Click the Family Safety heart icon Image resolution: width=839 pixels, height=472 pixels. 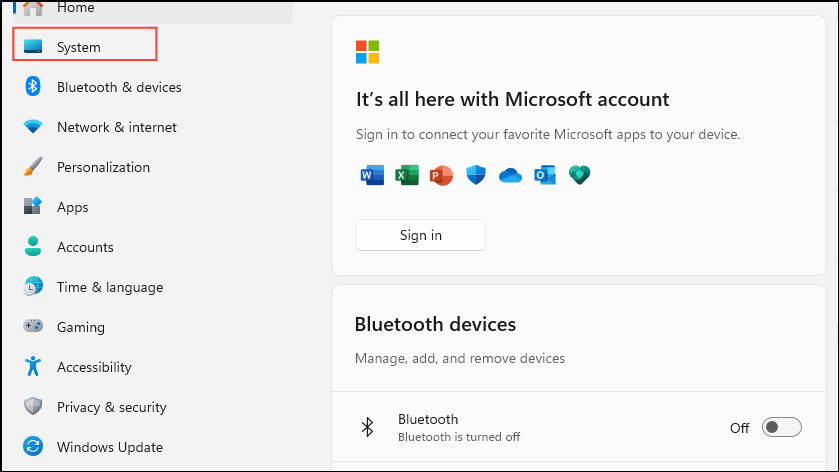pyautogui.click(x=579, y=175)
